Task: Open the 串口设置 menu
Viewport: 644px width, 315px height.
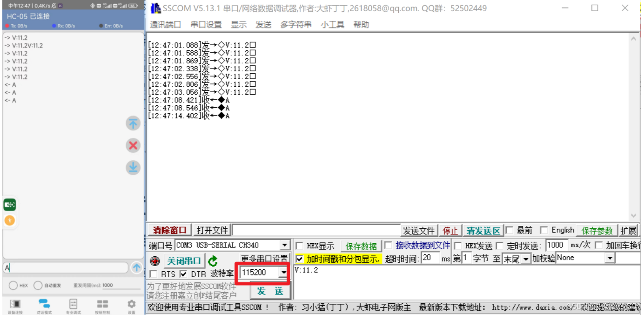Action: (x=206, y=25)
